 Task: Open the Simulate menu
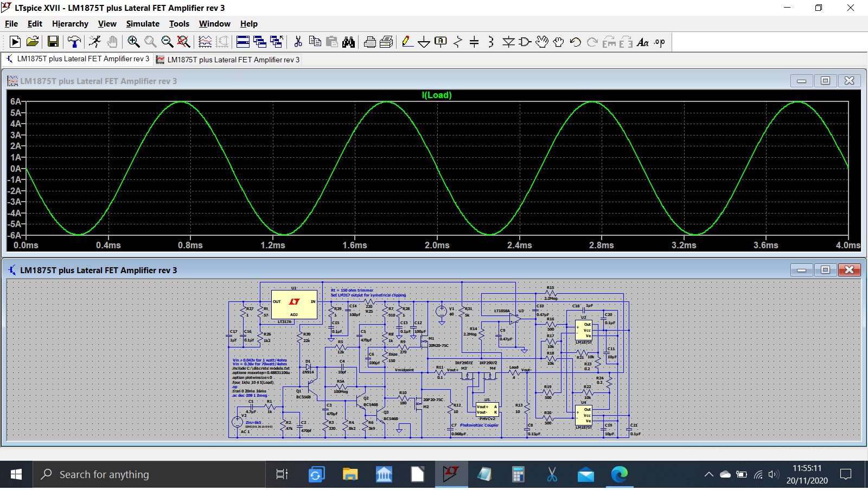tap(143, 24)
